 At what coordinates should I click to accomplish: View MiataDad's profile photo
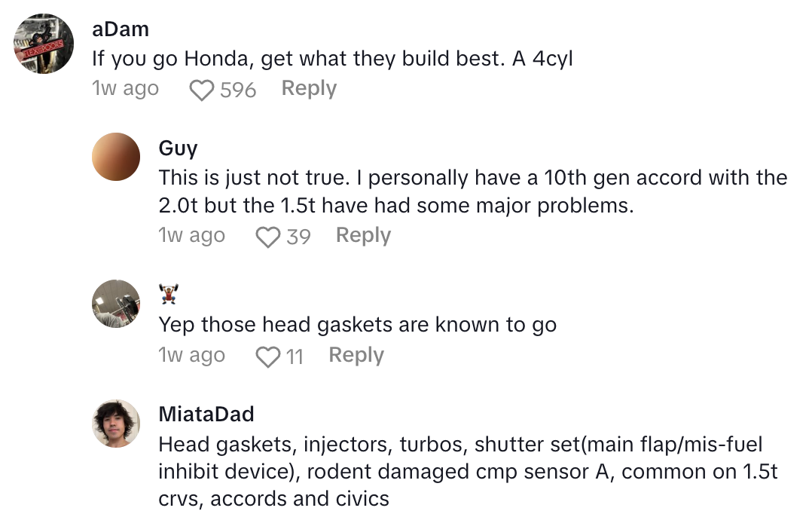point(116,424)
